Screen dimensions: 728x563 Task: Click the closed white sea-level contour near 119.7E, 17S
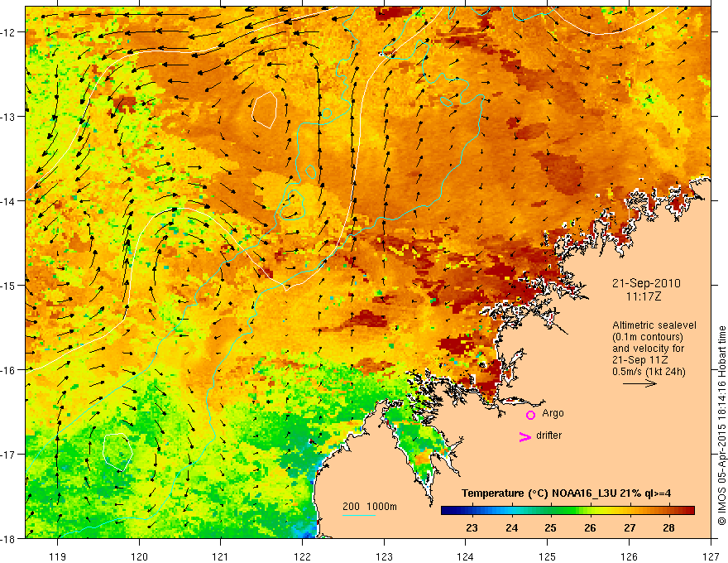pyautogui.click(x=117, y=452)
